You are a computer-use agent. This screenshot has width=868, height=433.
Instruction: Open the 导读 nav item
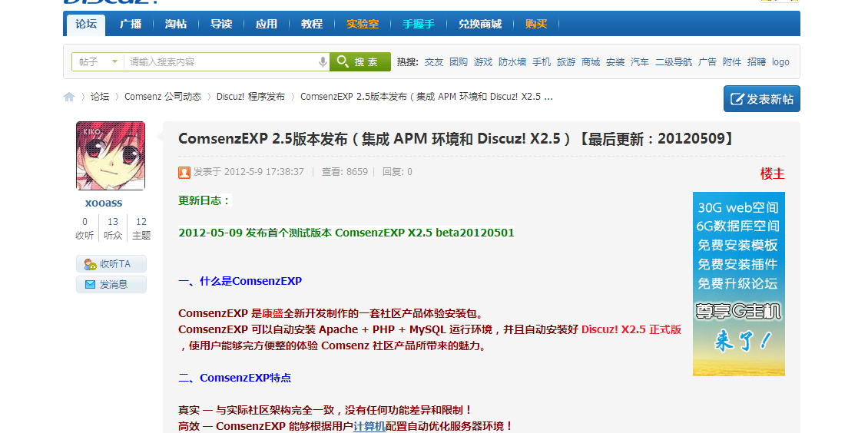221,25
